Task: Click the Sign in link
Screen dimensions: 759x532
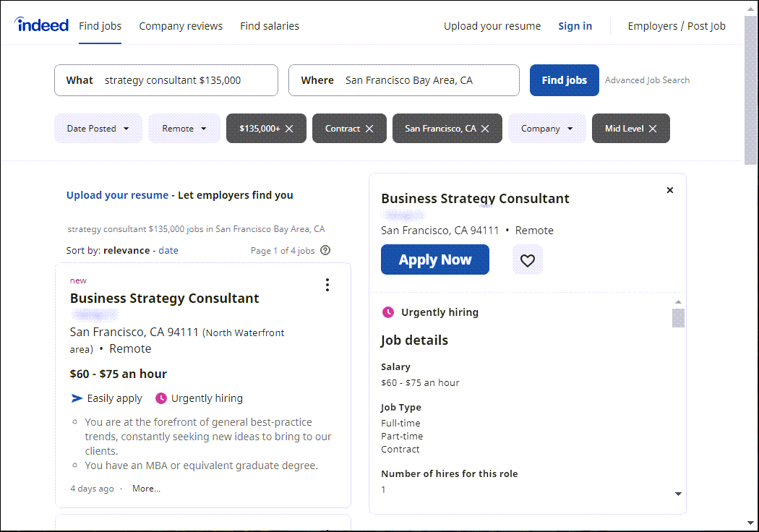Action: 575,26
